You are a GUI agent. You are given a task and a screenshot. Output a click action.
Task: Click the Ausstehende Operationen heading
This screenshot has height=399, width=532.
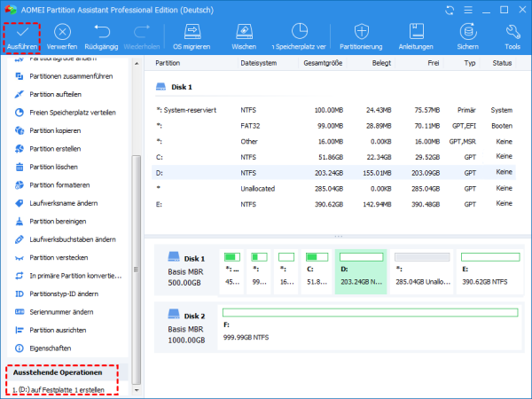58,372
